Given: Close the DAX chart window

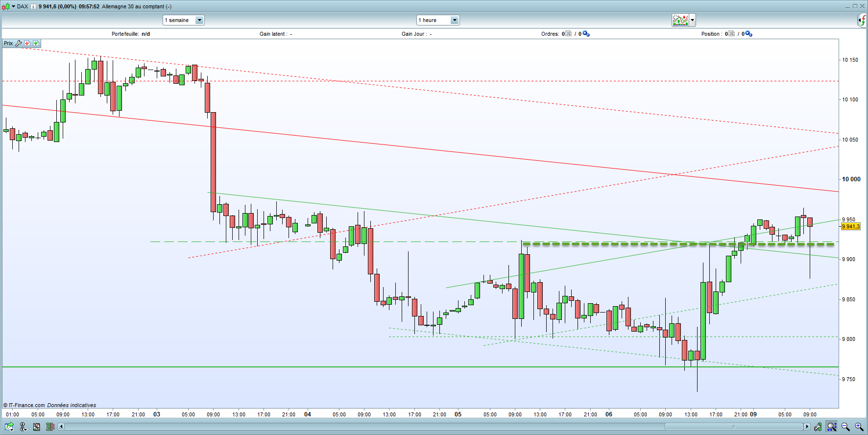Looking at the screenshot, I should [862, 6].
